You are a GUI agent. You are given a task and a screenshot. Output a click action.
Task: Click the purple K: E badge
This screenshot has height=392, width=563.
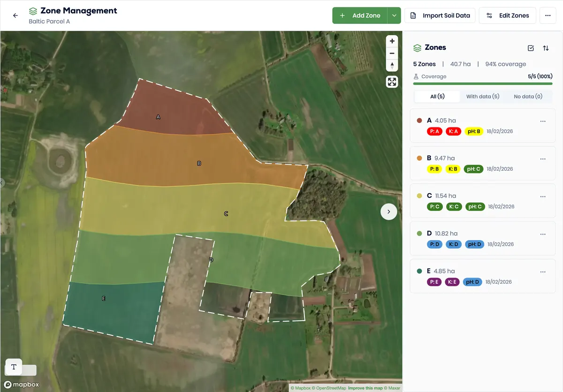coord(452,282)
